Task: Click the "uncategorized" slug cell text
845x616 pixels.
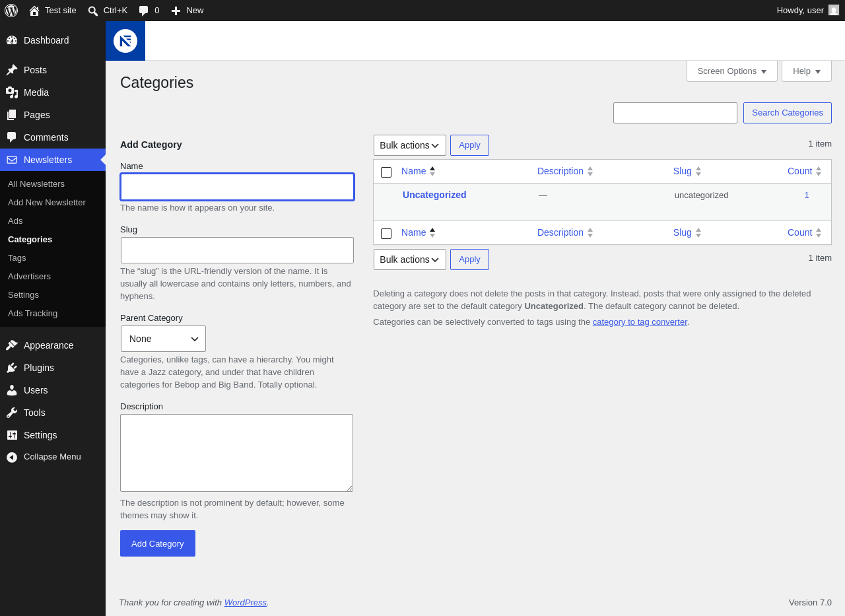Action: [702, 195]
